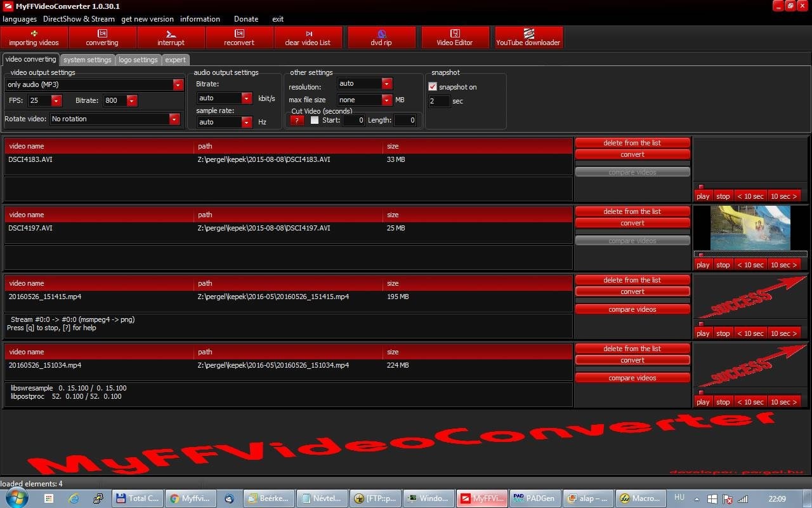Screen dimensions: 812x508
Task: Open the dvd rip tool
Action: point(381,37)
